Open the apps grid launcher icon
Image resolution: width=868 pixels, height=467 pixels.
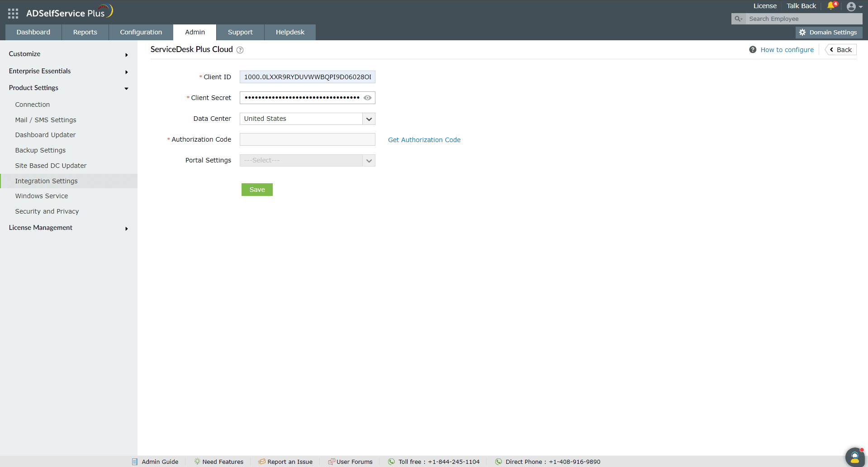[13, 14]
